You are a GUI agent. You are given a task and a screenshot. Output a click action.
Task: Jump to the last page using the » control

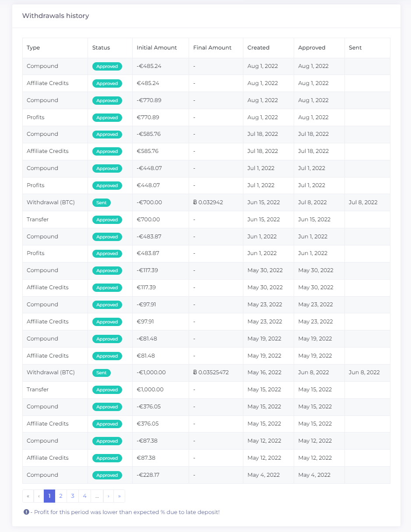119,496
